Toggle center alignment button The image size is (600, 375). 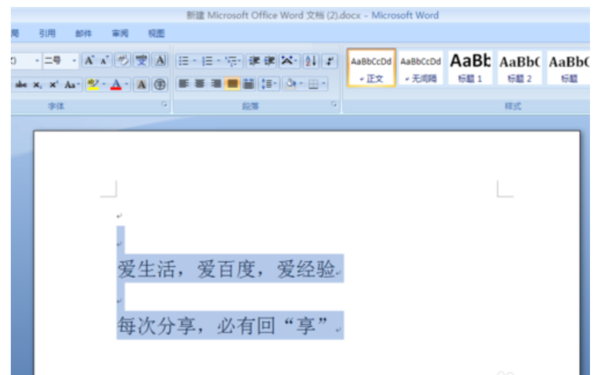[x=200, y=83]
